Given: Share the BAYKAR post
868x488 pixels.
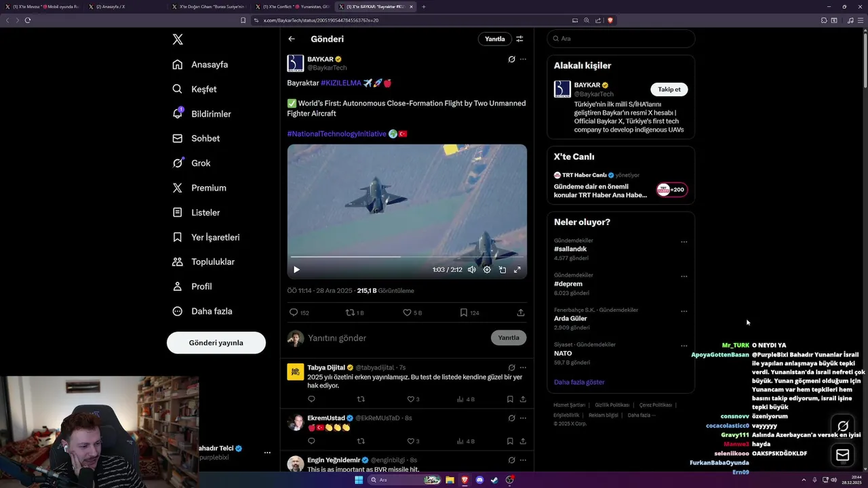Looking at the screenshot, I should [x=521, y=312].
